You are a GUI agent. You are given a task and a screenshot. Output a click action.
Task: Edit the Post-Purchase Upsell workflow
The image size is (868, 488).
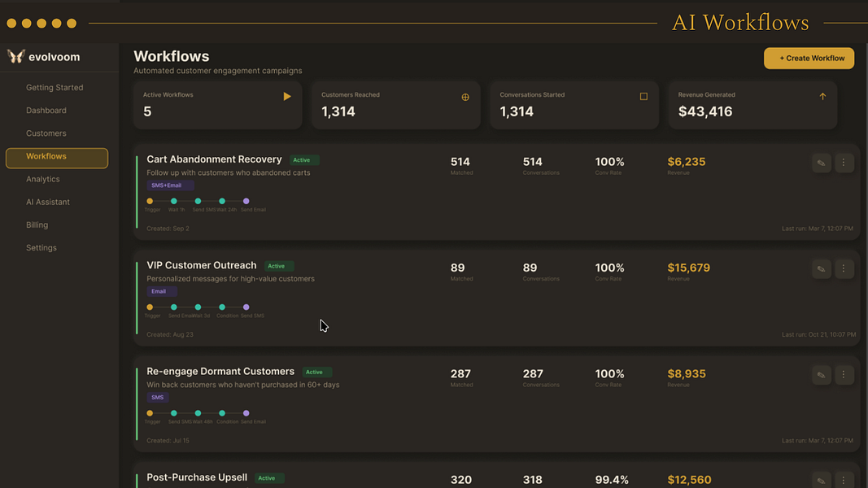[822, 480]
